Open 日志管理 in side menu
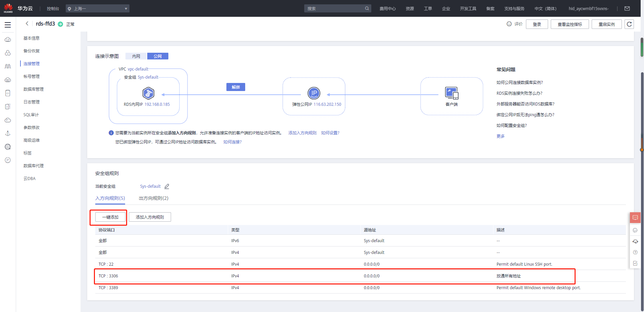 (x=32, y=102)
